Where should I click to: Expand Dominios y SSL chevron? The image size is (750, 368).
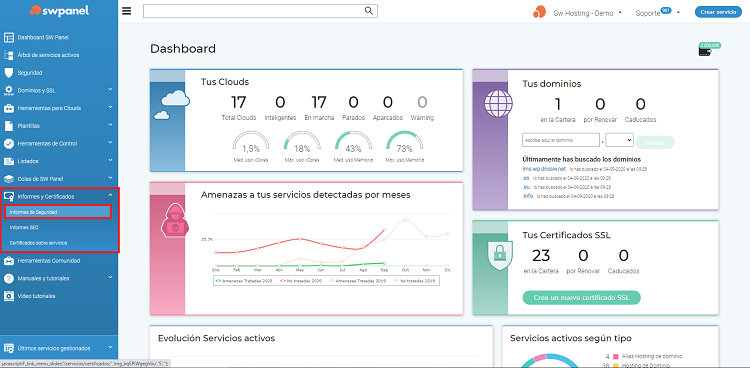click(110, 89)
